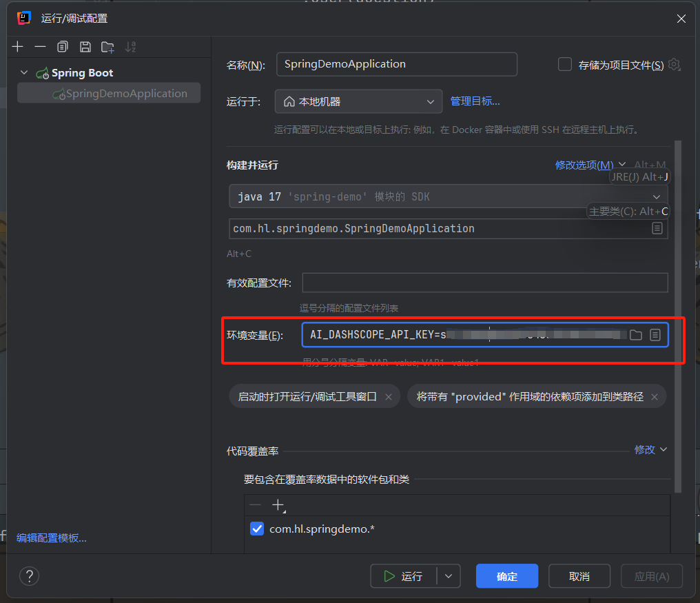Copy the selected run configuration
Viewport: 700px width, 603px height.
[63, 46]
